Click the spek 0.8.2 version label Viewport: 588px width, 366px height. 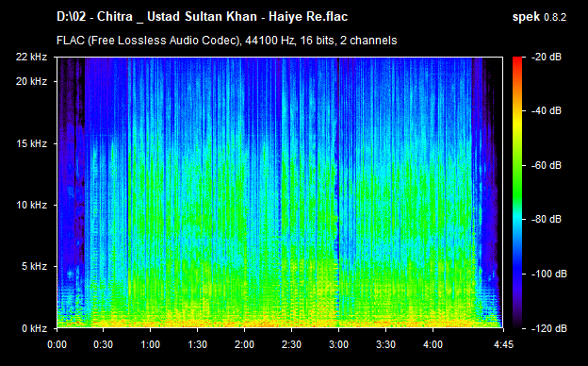pyautogui.click(x=539, y=17)
